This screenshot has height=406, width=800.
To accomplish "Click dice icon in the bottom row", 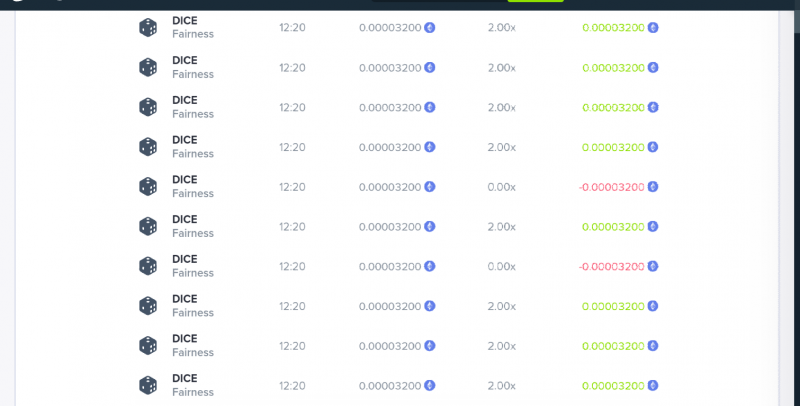I will pyautogui.click(x=148, y=386).
